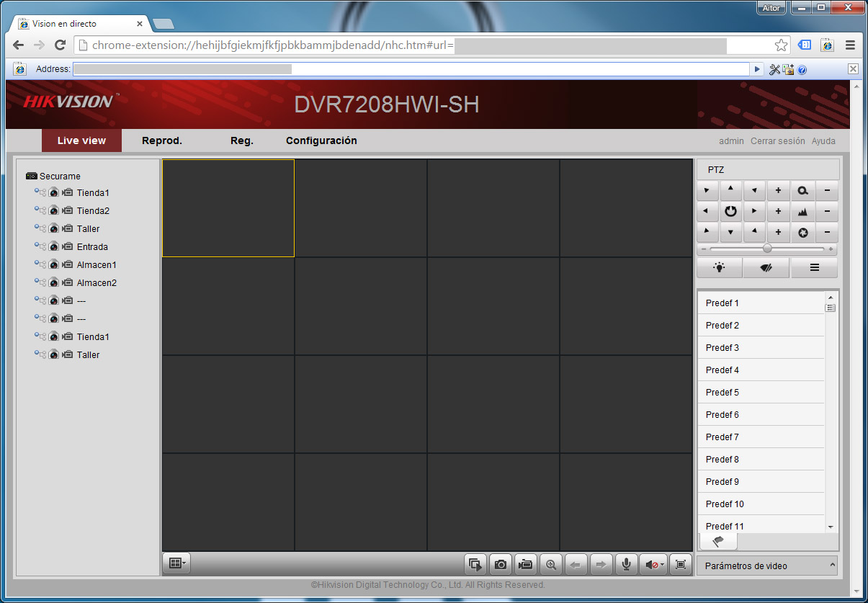Image resolution: width=868 pixels, height=603 pixels.
Task: Start live view with Almacen1 camera icon
Action: tap(53, 264)
